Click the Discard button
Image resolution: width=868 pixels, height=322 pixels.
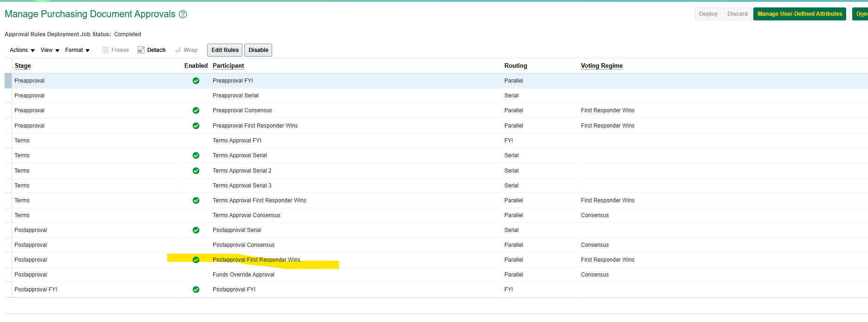click(737, 14)
